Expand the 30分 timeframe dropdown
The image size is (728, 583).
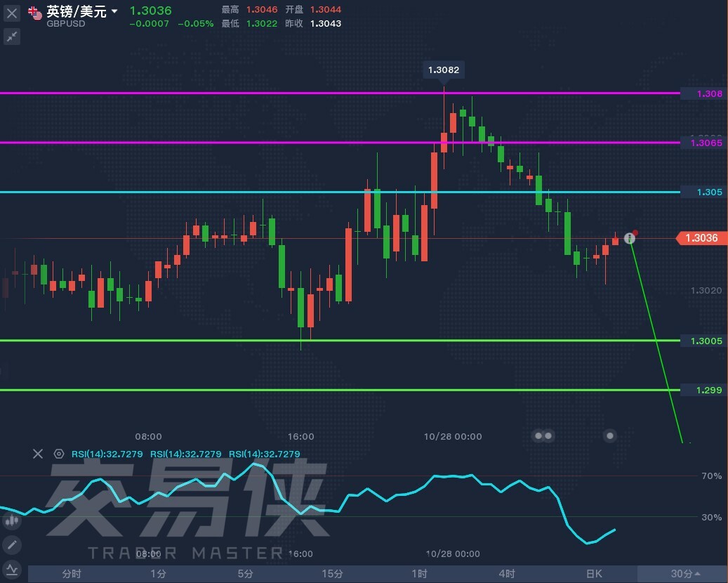coord(682,574)
